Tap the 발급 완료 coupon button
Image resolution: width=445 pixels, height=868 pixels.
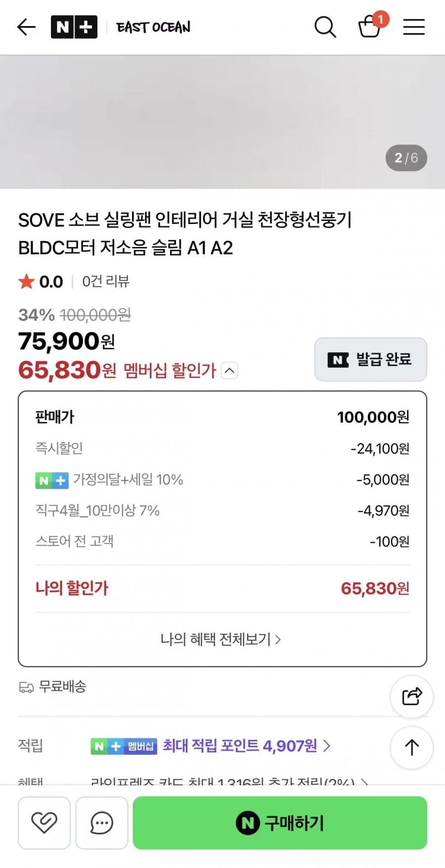tap(370, 360)
